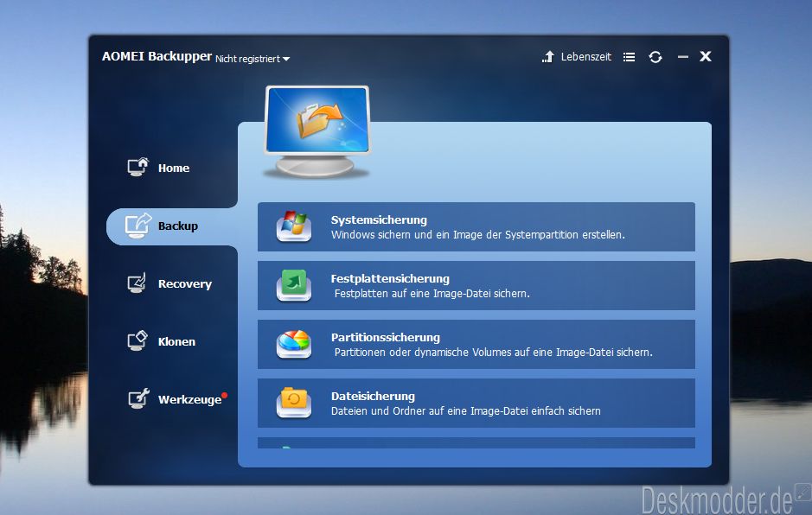Click the Werkzeuge tools icon
The width and height of the screenshot is (812, 515).
[138, 398]
